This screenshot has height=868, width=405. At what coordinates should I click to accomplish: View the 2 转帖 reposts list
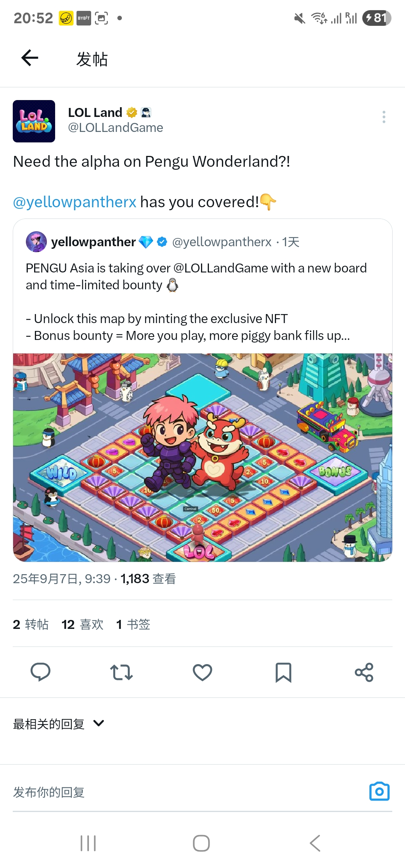(x=31, y=624)
